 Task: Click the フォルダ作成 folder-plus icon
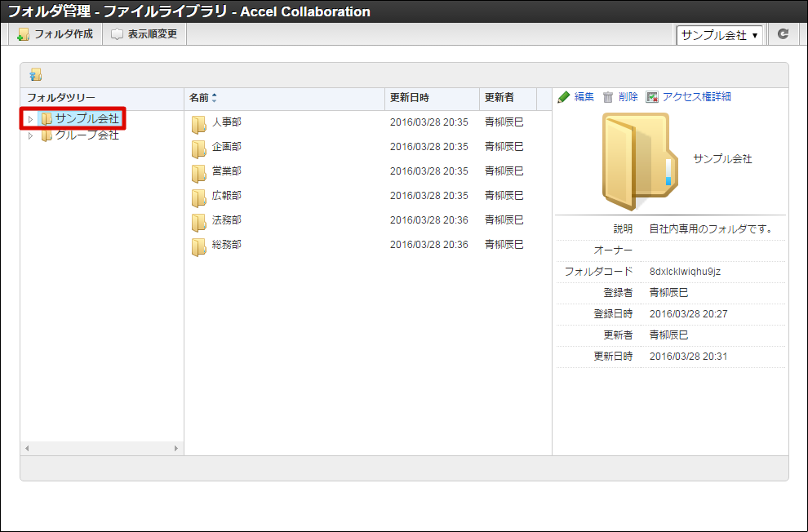pyautogui.click(x=23, y=34)
